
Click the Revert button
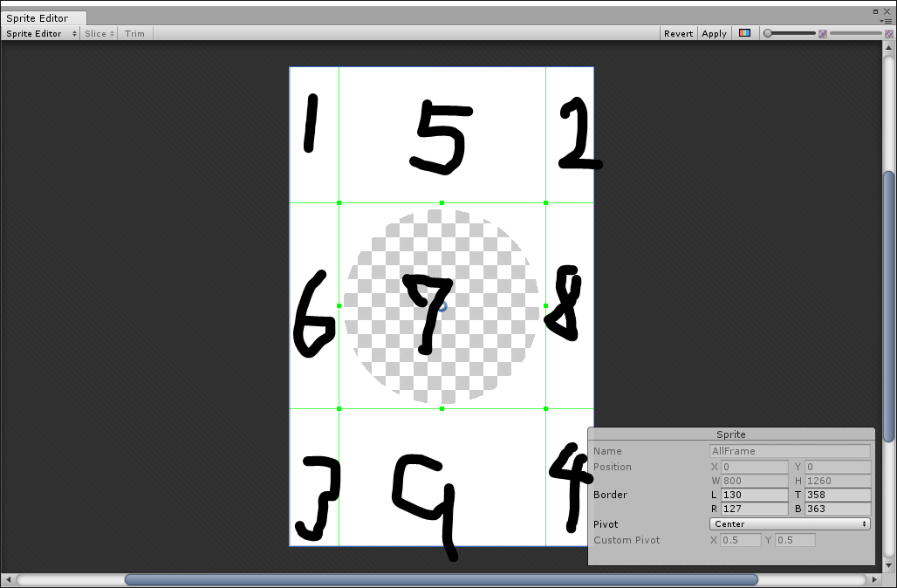click(679, 33)
